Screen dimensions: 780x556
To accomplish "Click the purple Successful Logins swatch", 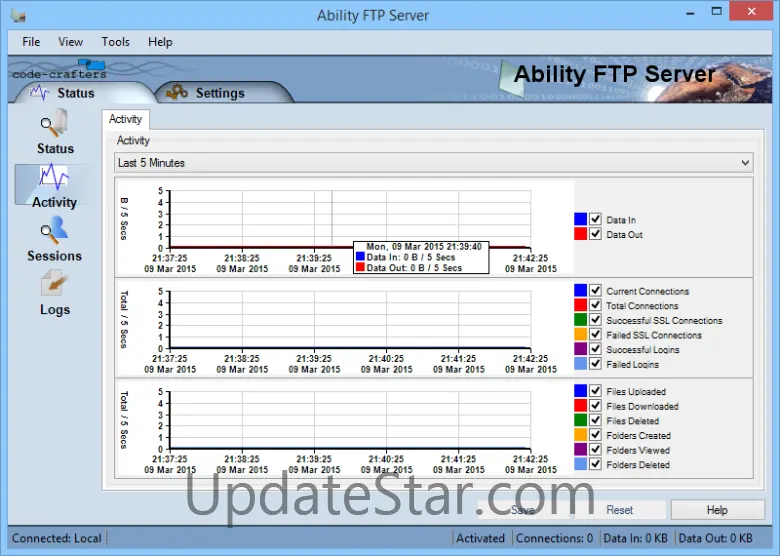I will click(x=581, y=349).
